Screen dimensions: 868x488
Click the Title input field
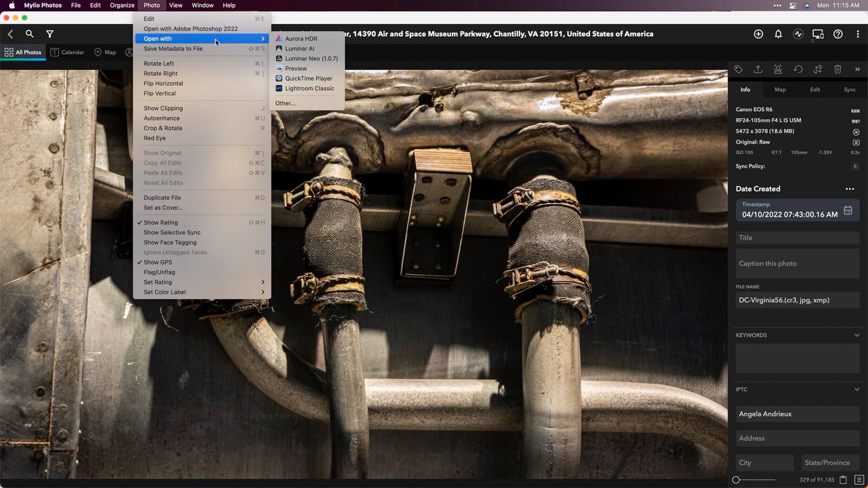(x=797, y=238)
